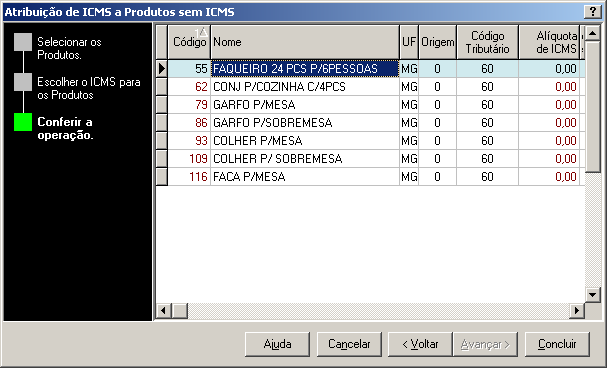Click the green Conferir a operação step indicator
This screenshot has height=368, width=607.
(23, 122)
